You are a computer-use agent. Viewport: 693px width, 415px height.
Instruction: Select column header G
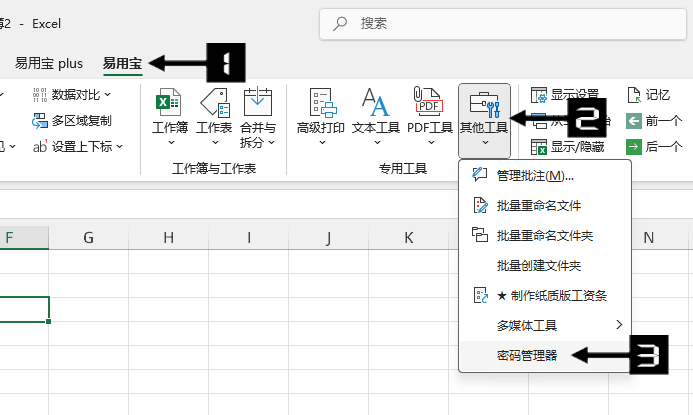[x=88, y=238]
